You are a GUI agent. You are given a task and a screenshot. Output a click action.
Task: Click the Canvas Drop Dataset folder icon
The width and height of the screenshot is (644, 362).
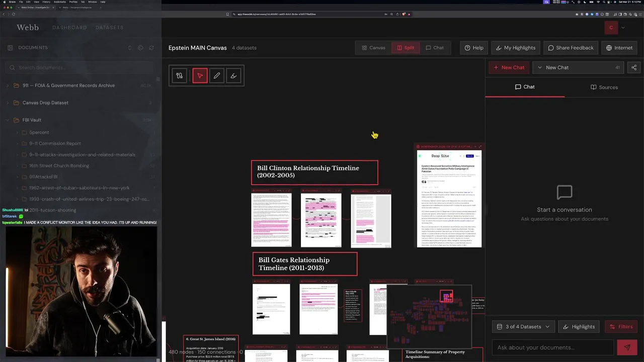tap(16, 103)
